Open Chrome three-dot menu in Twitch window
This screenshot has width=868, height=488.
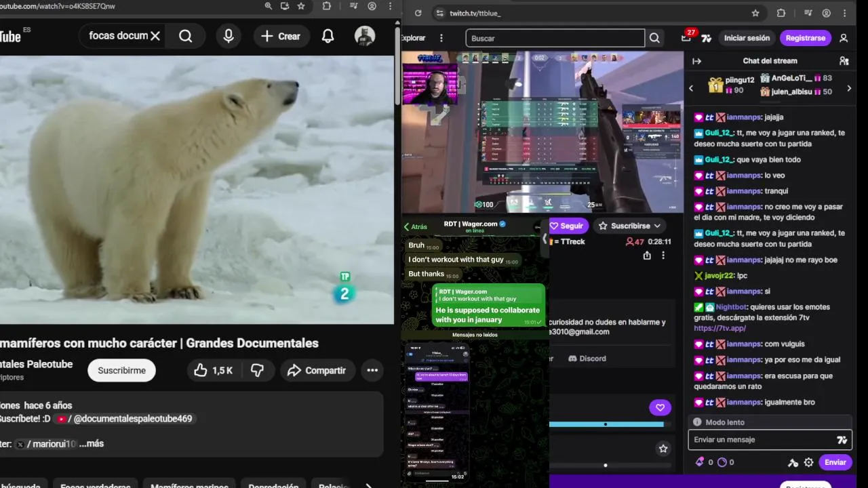pos(845,13)
